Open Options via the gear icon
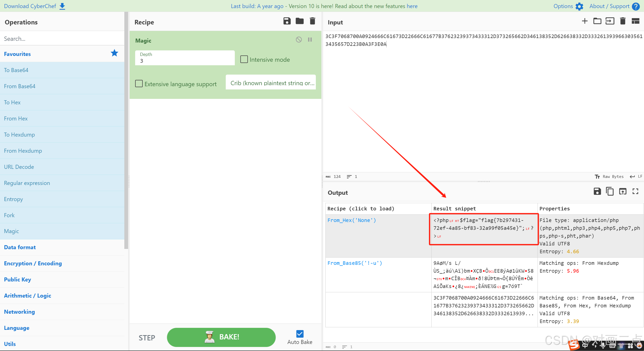The height and width of the screenshot is (351, 644). [579, 6]
